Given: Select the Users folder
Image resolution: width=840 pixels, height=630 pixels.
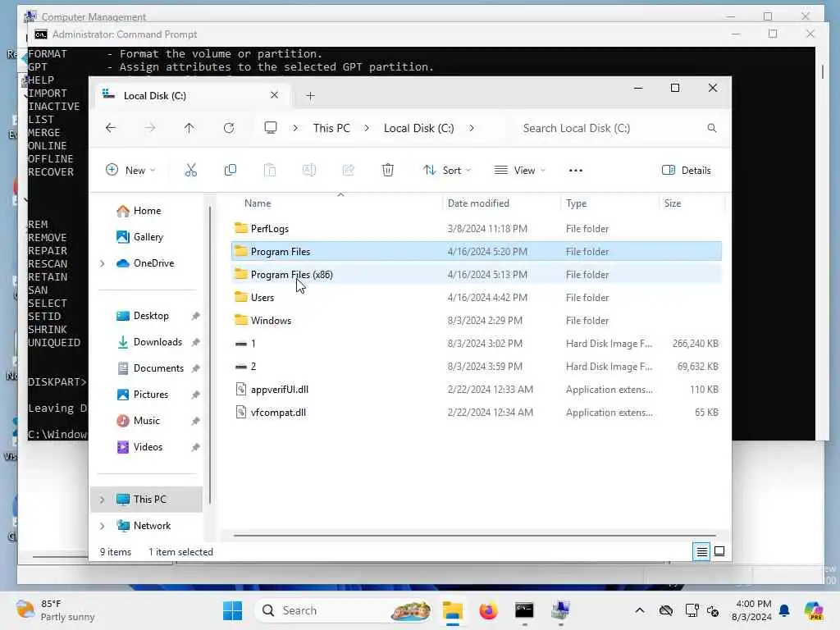Looking at the screenshot, I should [477, 297].
